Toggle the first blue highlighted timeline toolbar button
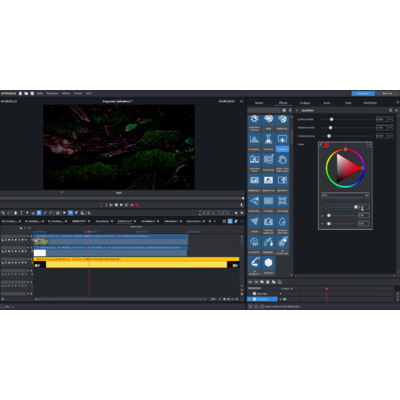400x400 pixels. (39, 213)
